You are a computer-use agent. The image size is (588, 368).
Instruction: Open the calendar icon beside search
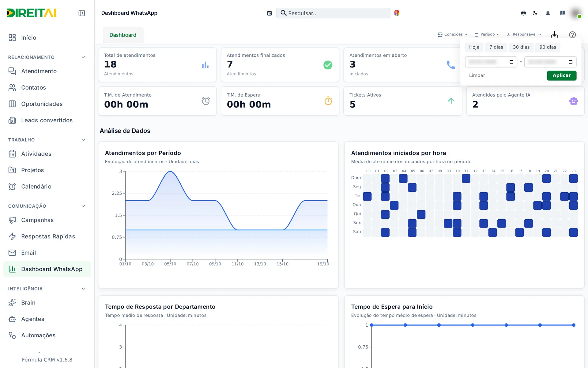coord(269,13)
